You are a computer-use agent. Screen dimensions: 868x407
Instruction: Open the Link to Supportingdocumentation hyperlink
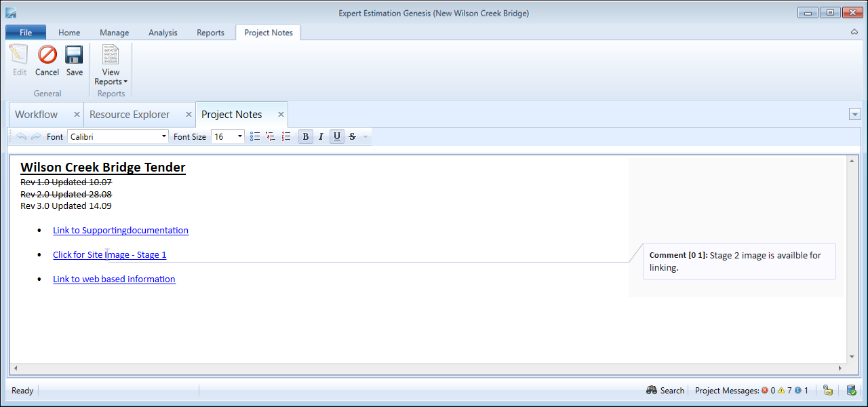[121, 231]
